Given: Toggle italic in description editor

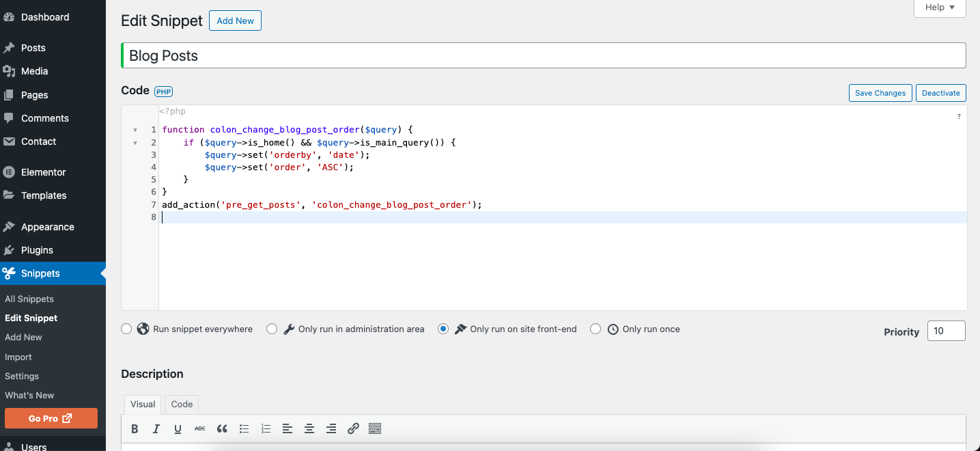Looking at the screenshot, I should pos(156,429).
